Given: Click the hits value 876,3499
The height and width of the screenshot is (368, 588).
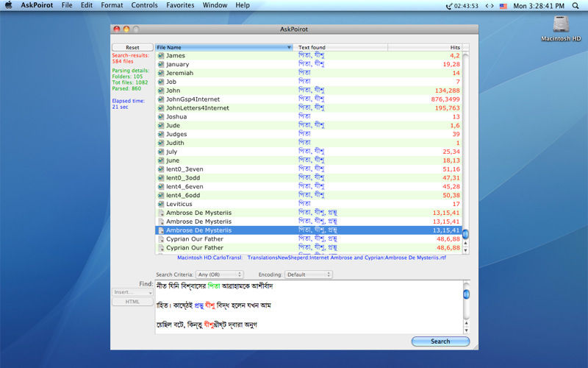Looking at the screenshot, I should [445, 99].
